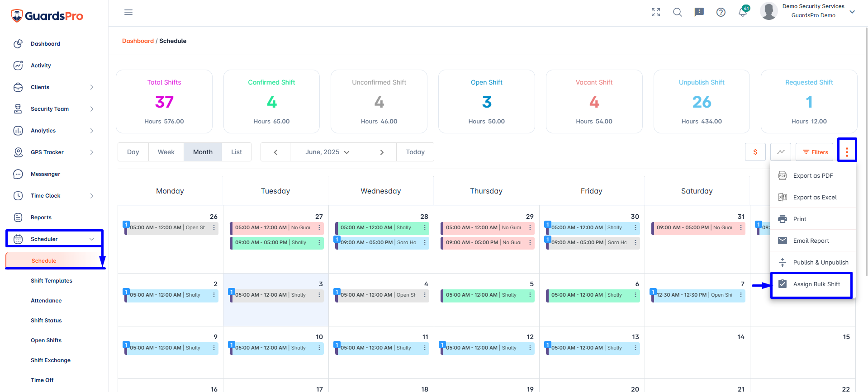Open Shift Exchange in the sidebar
868x392 pixels.
click(x=51, y=360)
